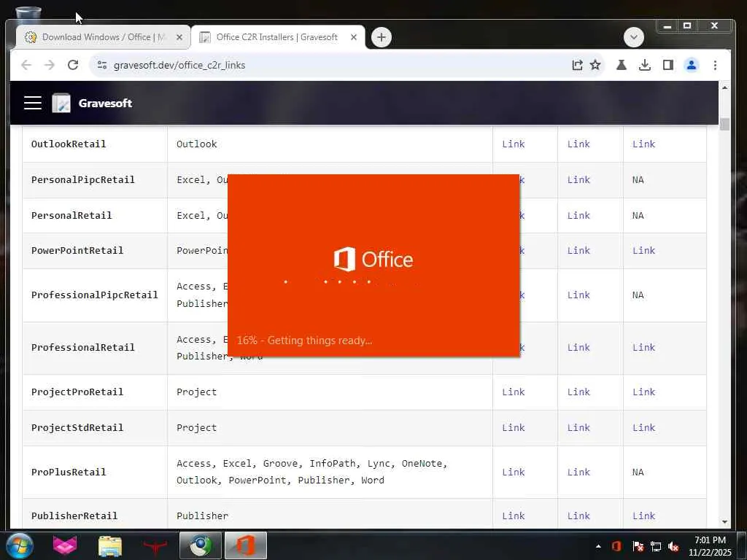The width and height of the screenshot is (747, 560).
Task: Click the scrollbar up arrow
Action: pyautogui.click(x=724, y=87)
